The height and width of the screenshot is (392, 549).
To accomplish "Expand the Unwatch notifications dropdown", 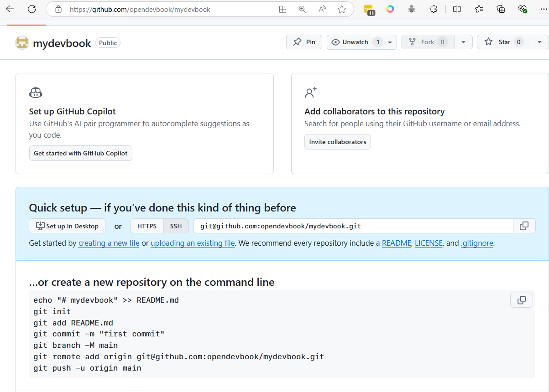I will click(390, 42).
